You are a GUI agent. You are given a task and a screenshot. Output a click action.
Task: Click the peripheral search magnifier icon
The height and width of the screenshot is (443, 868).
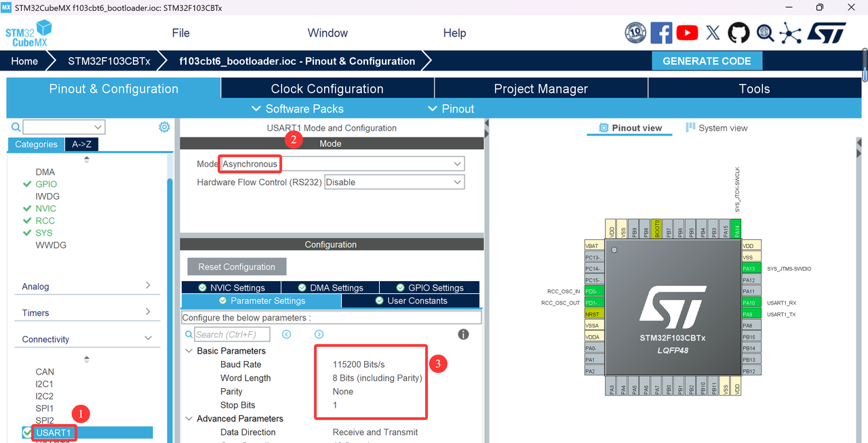[16, 127]
